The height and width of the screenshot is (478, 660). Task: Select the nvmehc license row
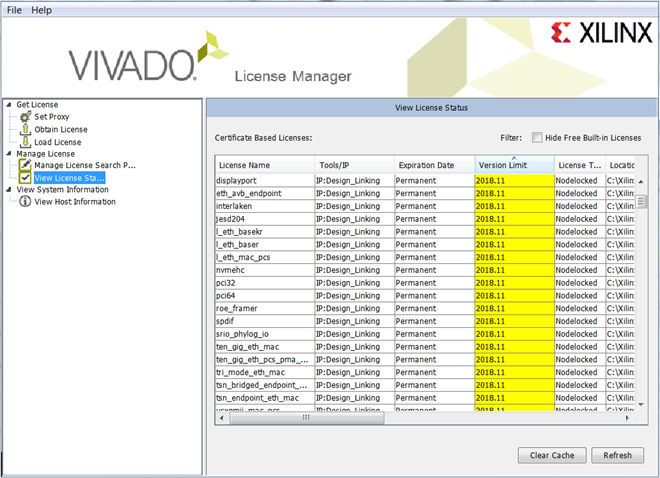[425, 270]
